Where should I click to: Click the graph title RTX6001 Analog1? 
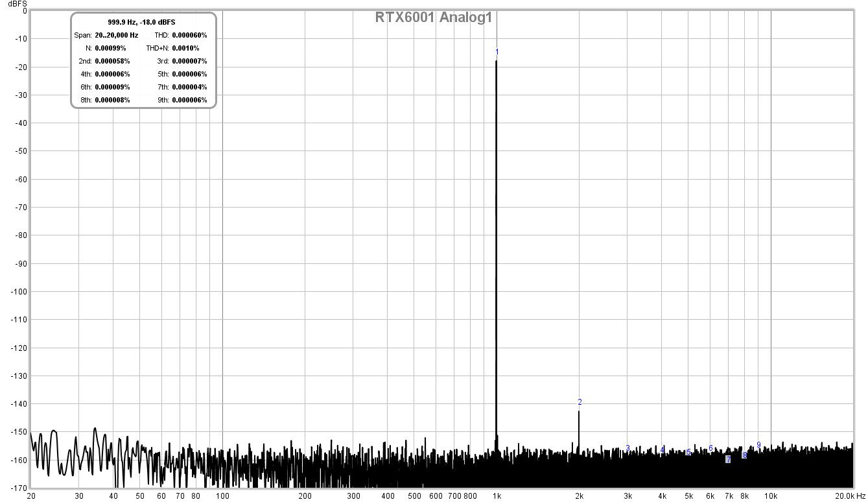(434, 18)
